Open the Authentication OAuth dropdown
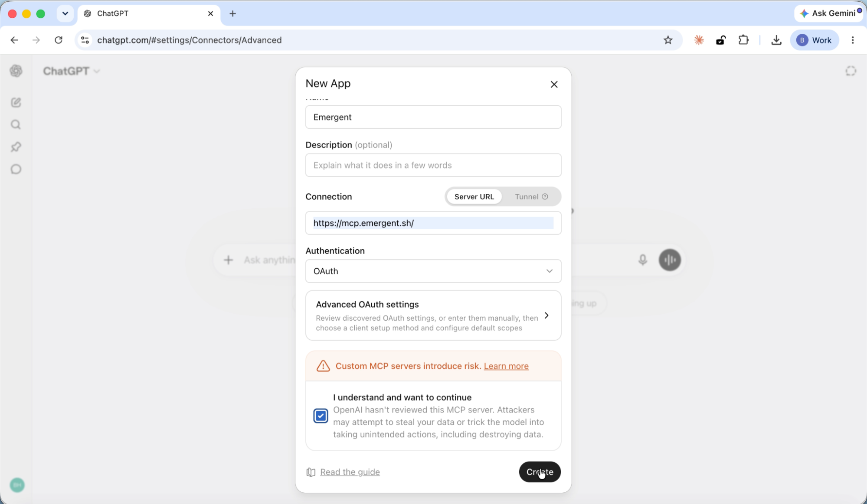Viewport: 867px width, 504px height. point(433,271)
